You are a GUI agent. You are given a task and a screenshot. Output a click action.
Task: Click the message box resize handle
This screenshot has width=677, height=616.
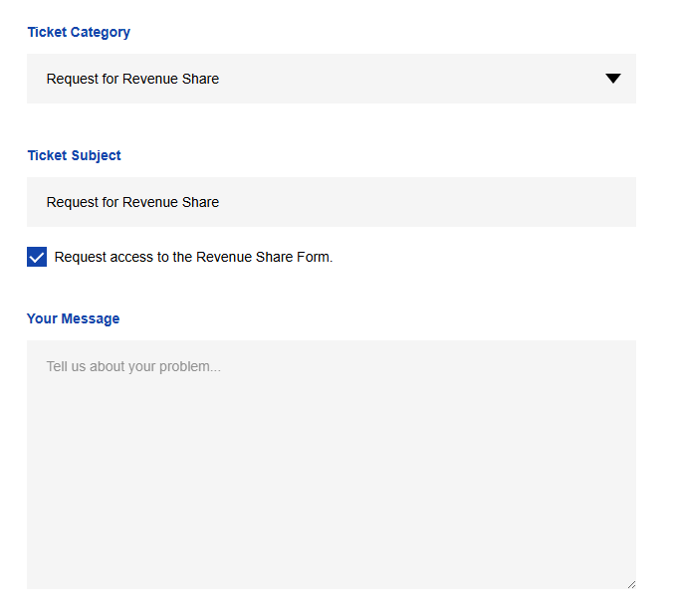[631, 584]
